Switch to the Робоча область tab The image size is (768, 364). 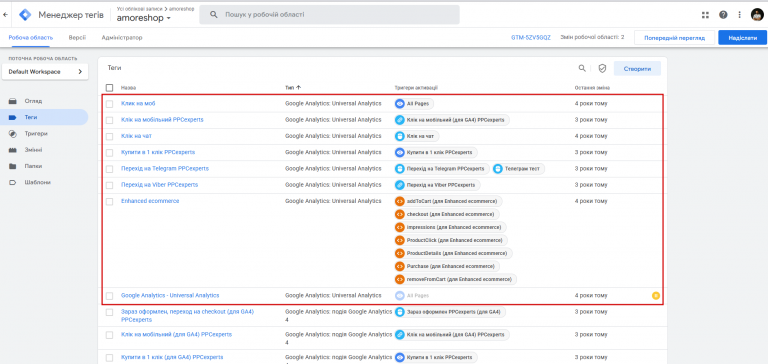coord(31,37)
